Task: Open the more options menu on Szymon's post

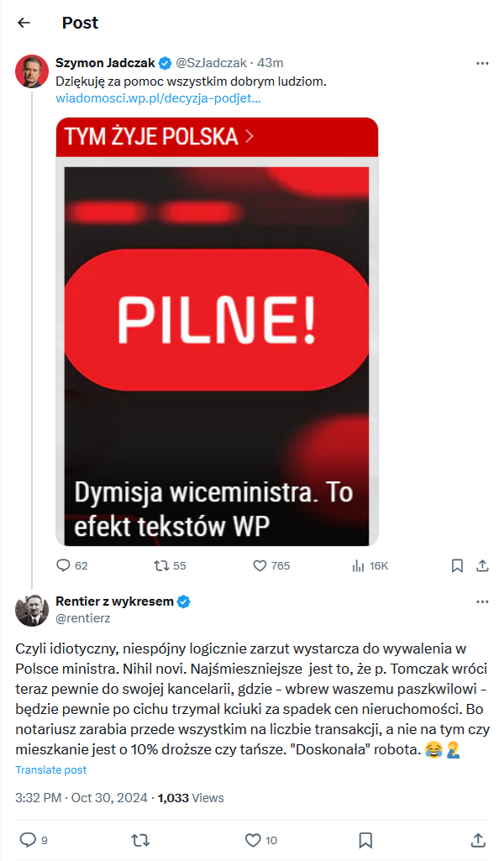Action: [482, 63]
